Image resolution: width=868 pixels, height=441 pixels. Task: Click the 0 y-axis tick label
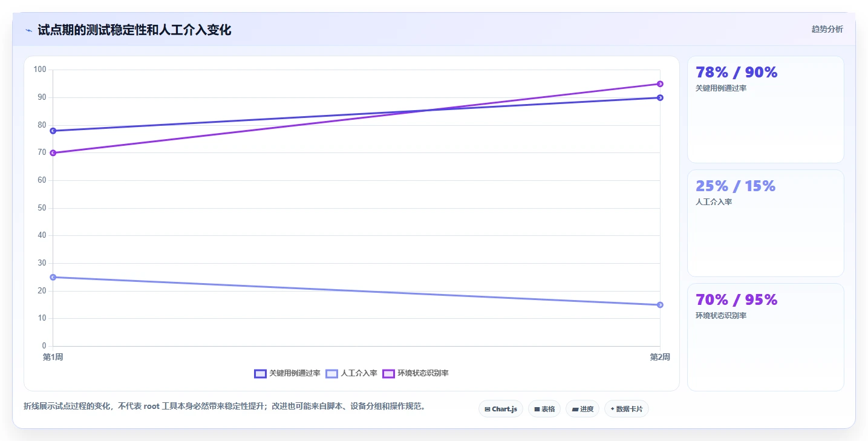pyautogui.click(x=44, y=346)
